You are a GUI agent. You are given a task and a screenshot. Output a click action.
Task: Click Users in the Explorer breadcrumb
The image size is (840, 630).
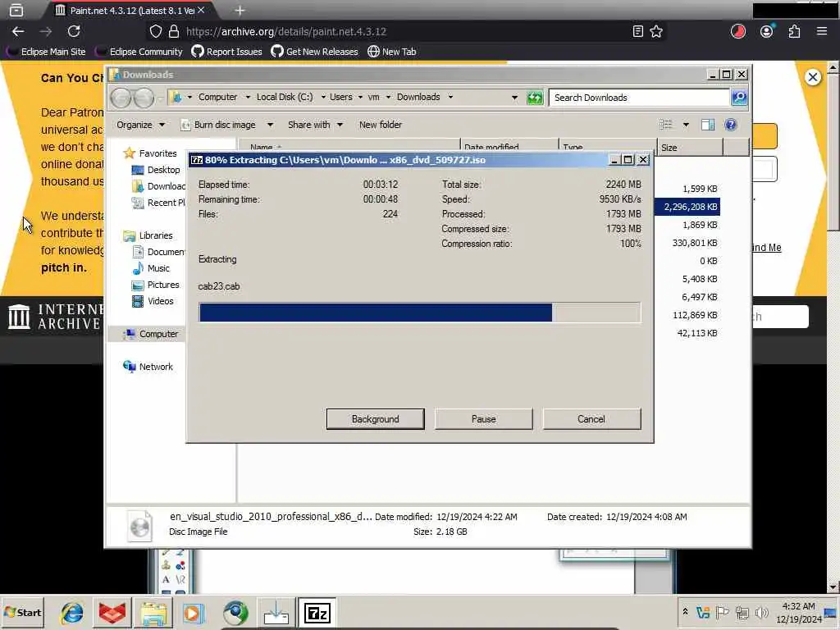[x=340, y=97]
